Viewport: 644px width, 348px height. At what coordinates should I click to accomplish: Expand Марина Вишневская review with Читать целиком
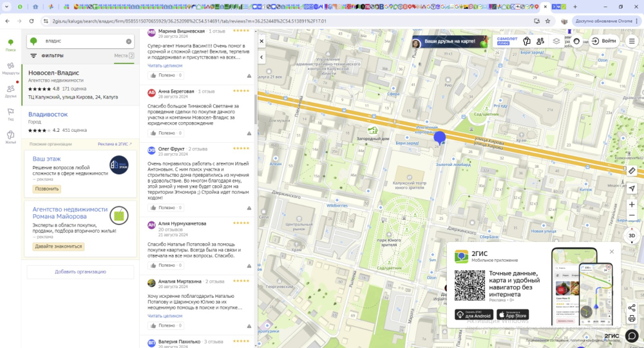pyautogui.click(x=165, y=66)
